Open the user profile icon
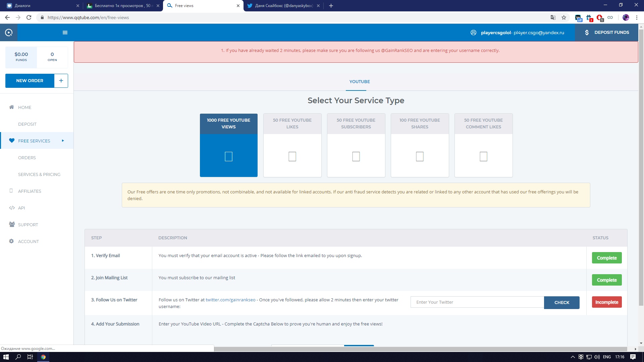 click(x=473, y=33)
